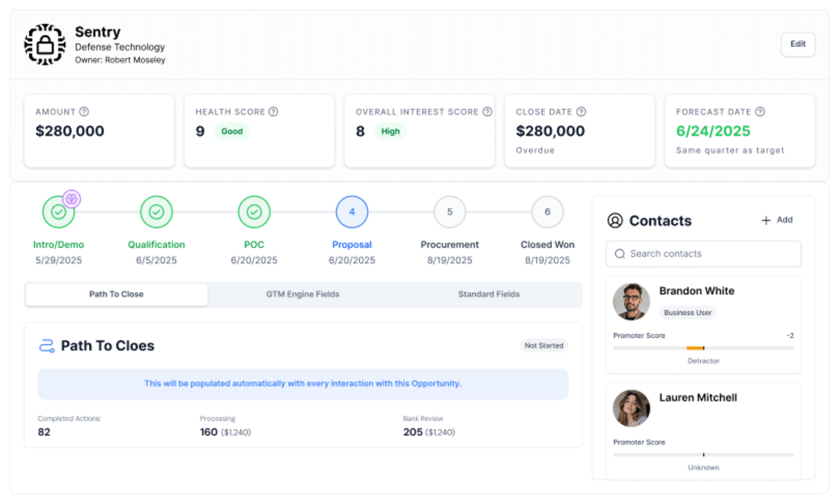Click the Close Date help icon
Viewport: 839px width, 504px height.
(581, 111)
